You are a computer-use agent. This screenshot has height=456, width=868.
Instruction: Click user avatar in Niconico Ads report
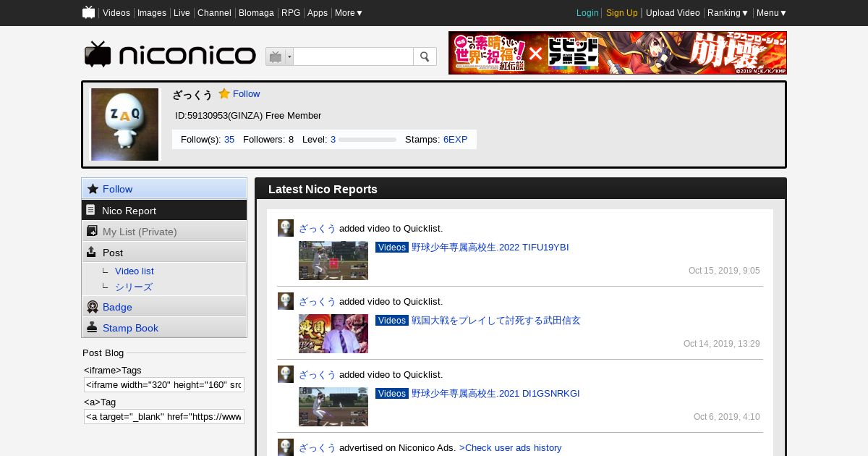point(286,447)
